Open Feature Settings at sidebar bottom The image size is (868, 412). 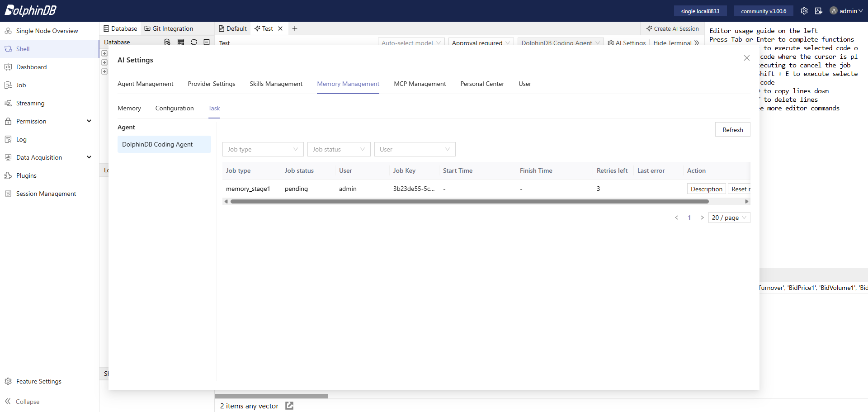(x=38, y=381)
